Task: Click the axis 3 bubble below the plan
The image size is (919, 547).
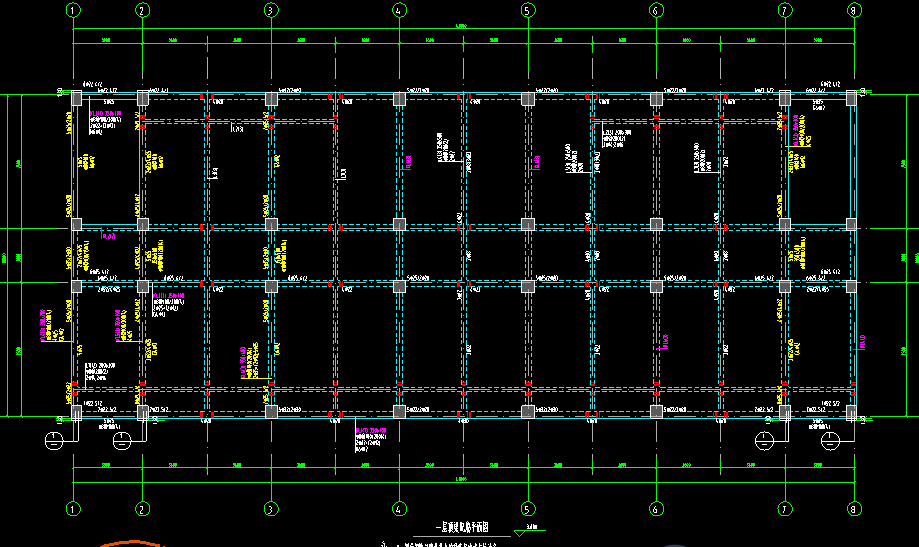Action: 271,509
